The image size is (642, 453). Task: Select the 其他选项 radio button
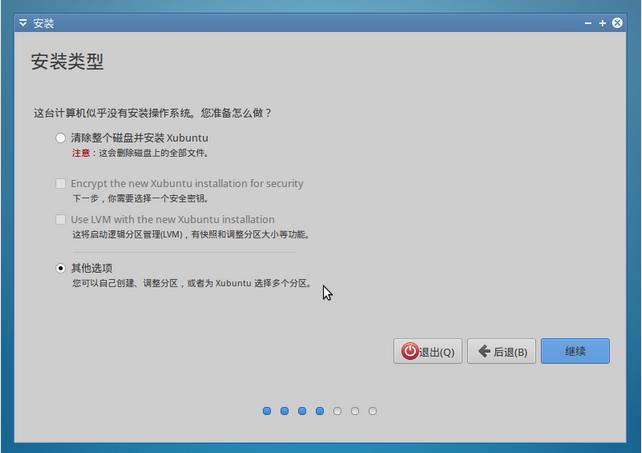click(61, 268)
